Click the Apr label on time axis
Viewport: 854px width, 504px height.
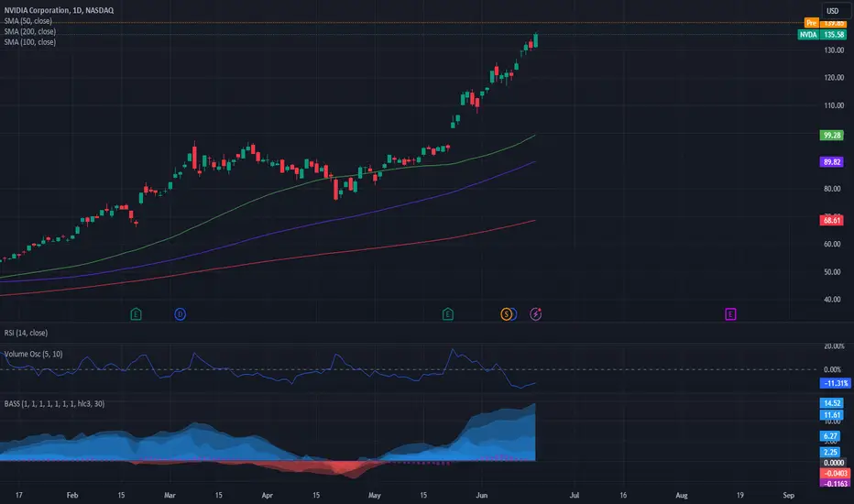click(267, 496)
